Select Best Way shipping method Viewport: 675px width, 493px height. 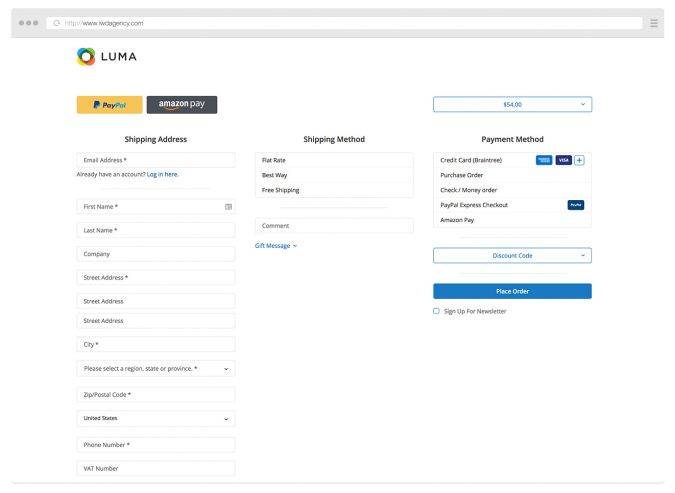tap(334, 175)
